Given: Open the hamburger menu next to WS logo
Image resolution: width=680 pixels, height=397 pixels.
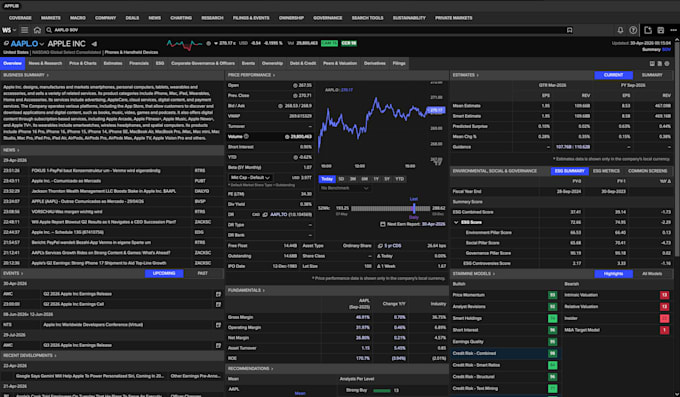Looking at the screenshot, I should click(24, 30).
